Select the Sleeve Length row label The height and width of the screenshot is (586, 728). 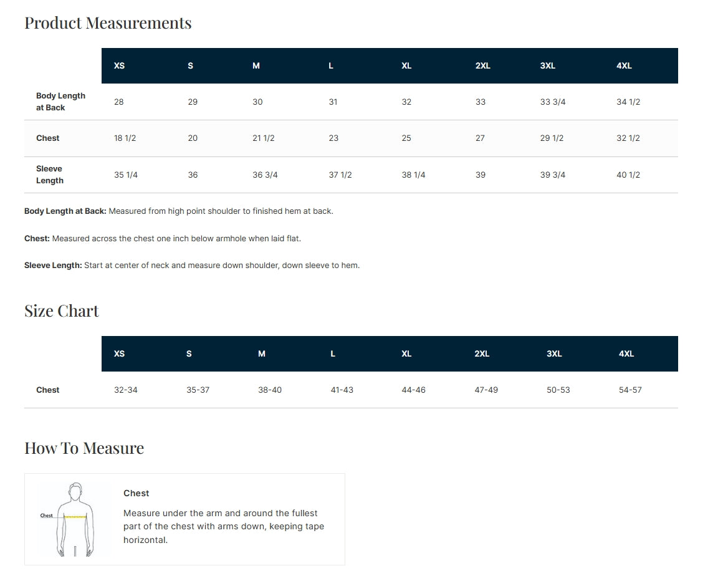click(x=50, y=175)
